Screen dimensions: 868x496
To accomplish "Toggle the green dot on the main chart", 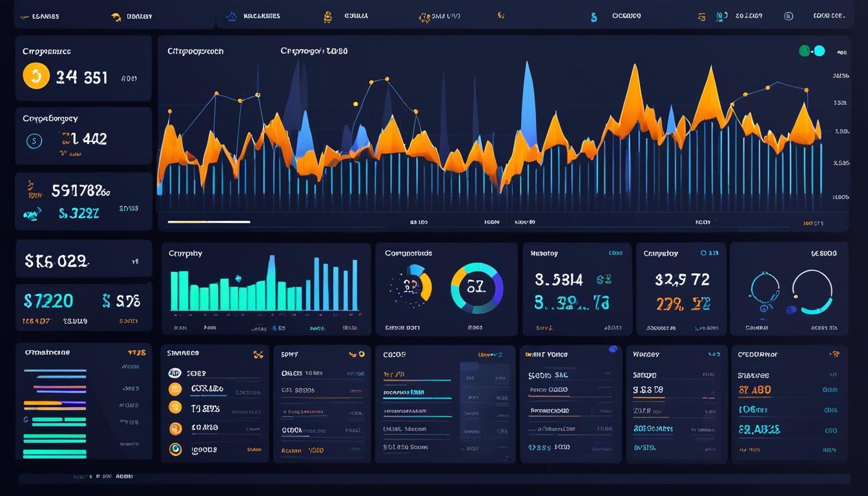I will click(805, 51).
